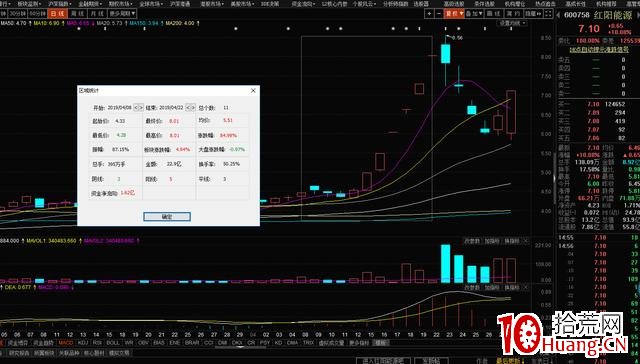Open the 热点追击 menu item
The height and width of the screenshot is (364, 640).
[x=546, y=4]
